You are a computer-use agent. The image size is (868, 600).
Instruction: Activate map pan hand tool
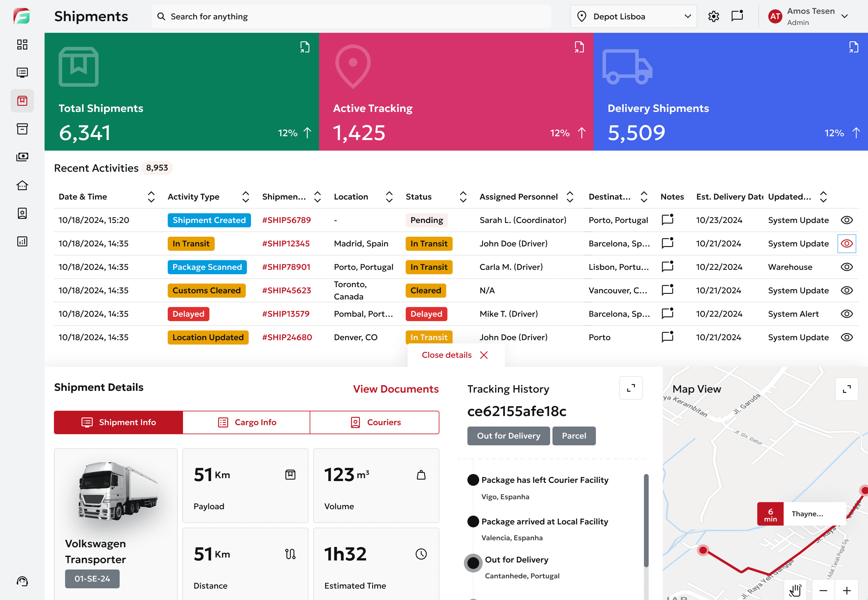point(795,590)
